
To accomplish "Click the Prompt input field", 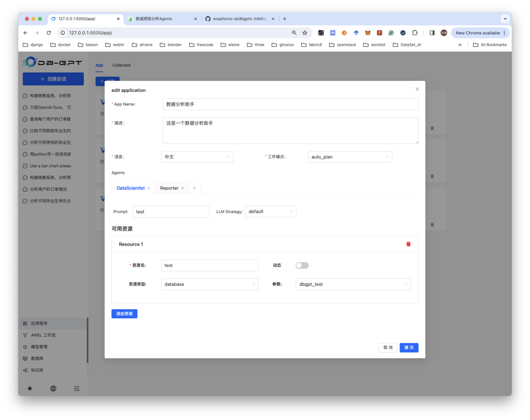I will (x=171, y=212).
